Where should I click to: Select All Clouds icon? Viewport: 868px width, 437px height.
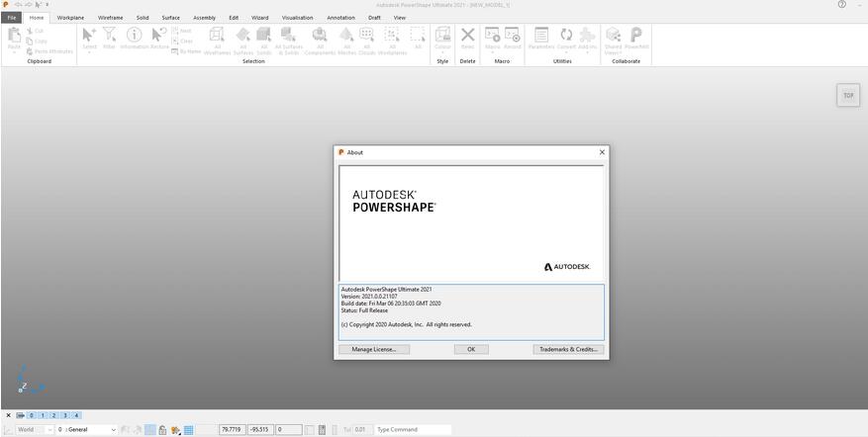tap(366, 35)
